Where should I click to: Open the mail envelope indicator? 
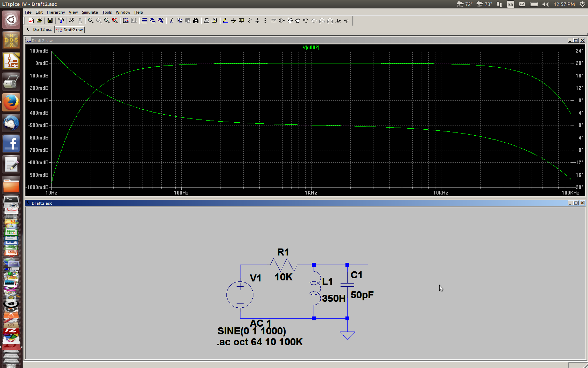click(522, 4)
